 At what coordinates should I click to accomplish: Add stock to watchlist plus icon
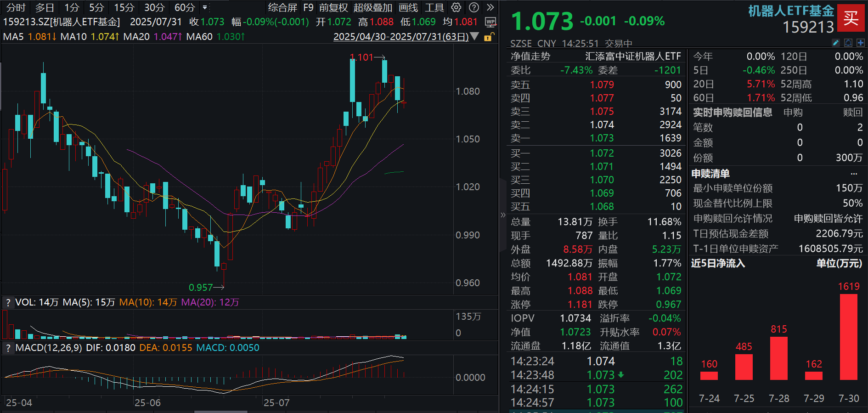pyautogui.click(x=860, y=43)
